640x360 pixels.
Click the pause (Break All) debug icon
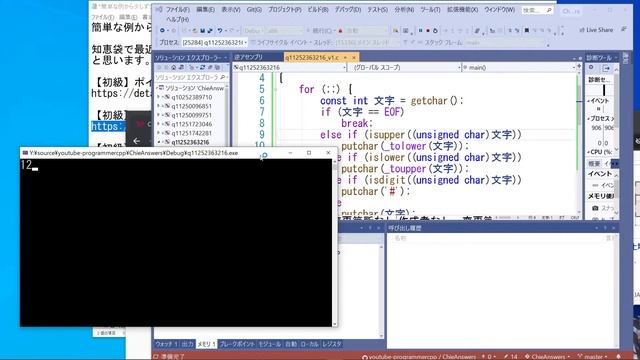[x=420, y=31]
